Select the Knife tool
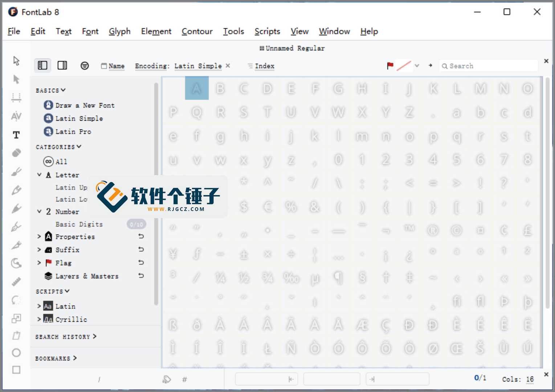555x392 pixels. point(16,245)
